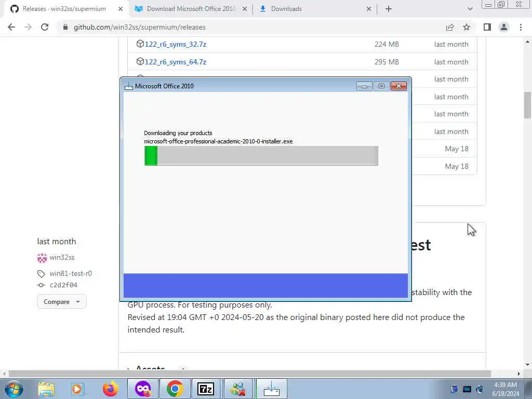Click the network icon in the system tray

pyautogui.click(x=467, y=389)
